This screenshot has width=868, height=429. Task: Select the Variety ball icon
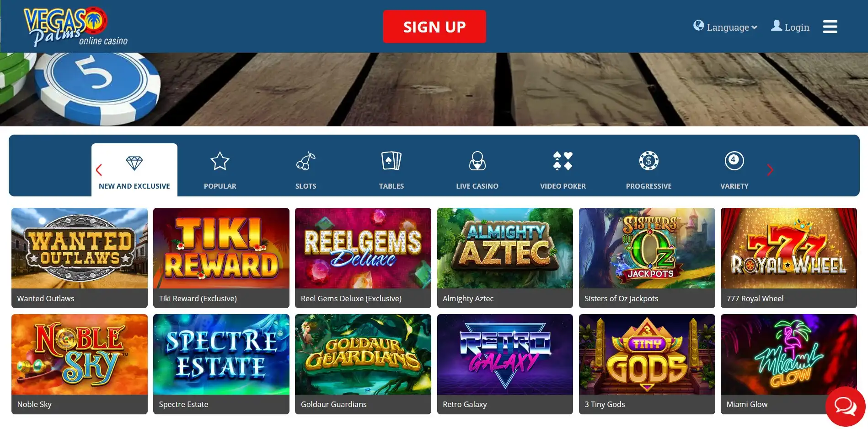[x=734, y=161]
